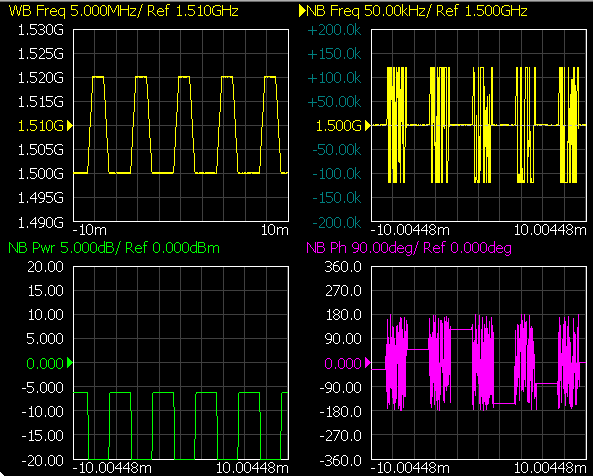Click the active trace arrow before NB Freq
This screenshot has height=476, width=593.
302,11
